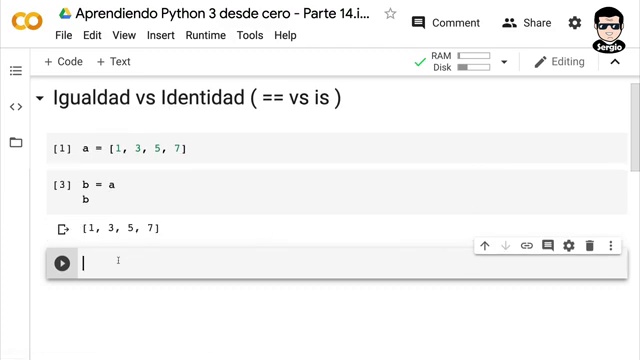Click the notebook title to rename
The height and width of the screenshot is (360, 640).
[222, 14]
